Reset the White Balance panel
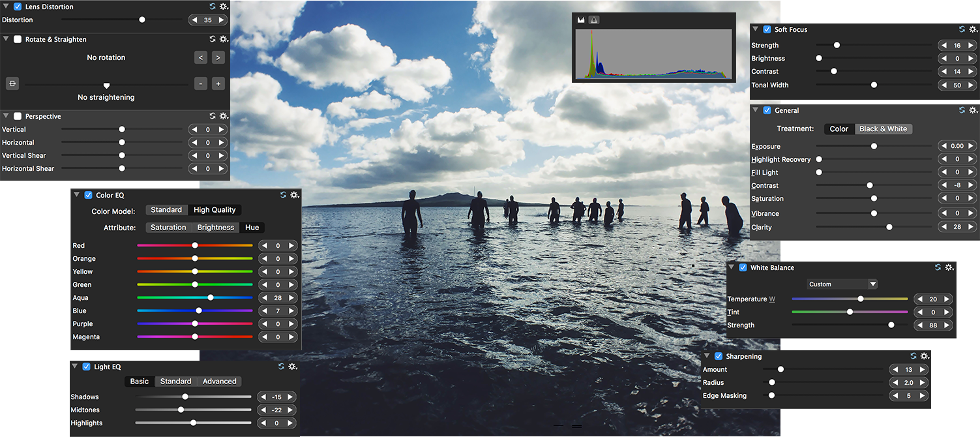 tap(938, 267)
